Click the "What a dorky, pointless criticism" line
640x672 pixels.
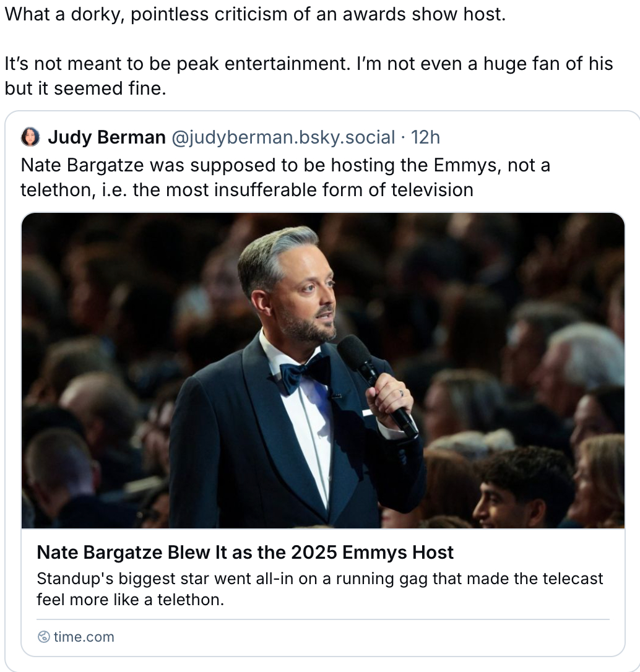click(255, 15)
